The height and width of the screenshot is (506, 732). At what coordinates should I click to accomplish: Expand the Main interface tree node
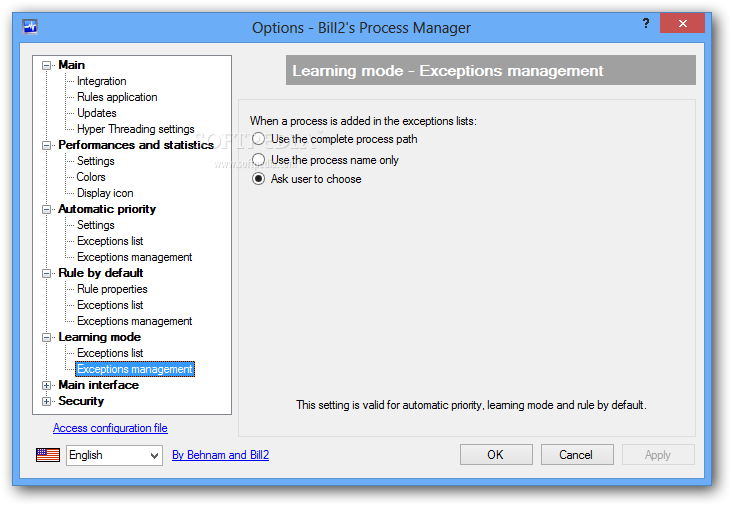tap(46, 386)
